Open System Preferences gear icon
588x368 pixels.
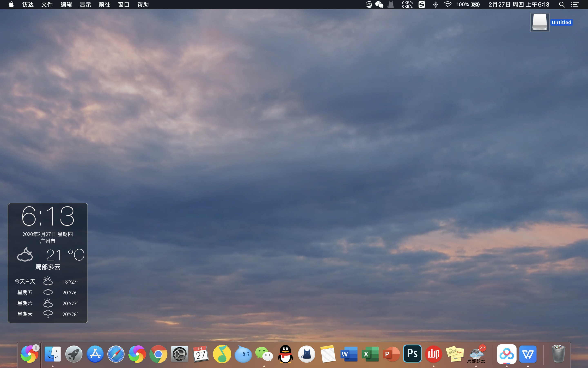(179, 354)
